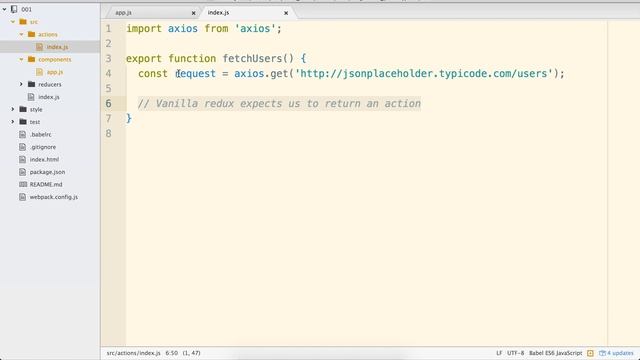Screen dimensions: 640x360
Task: Select the 001 project label
Action: 27,9
